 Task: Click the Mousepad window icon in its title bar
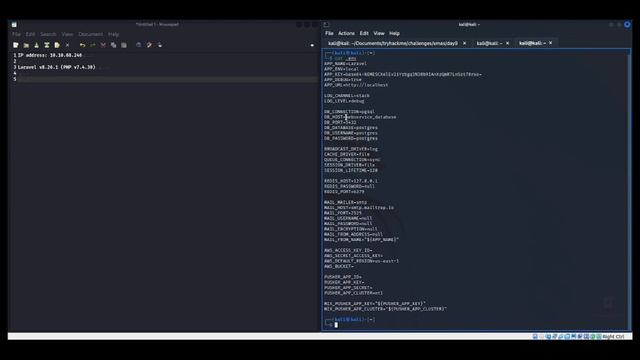tap(14, 24)
